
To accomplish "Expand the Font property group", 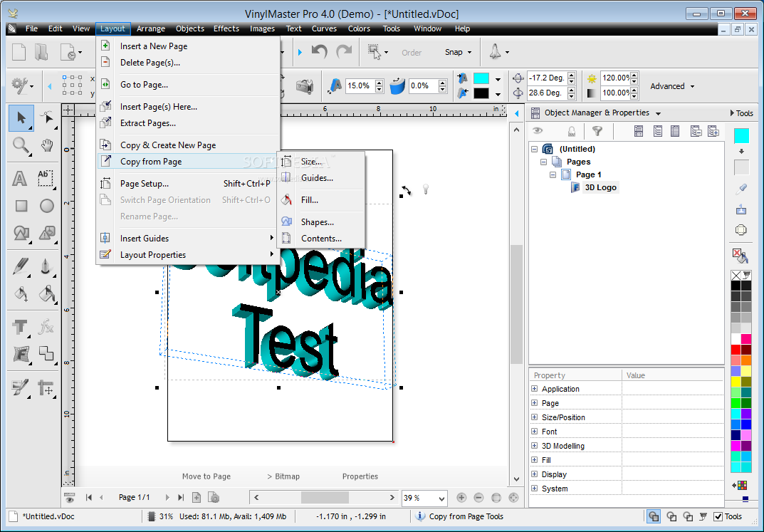I will (534, 432).
